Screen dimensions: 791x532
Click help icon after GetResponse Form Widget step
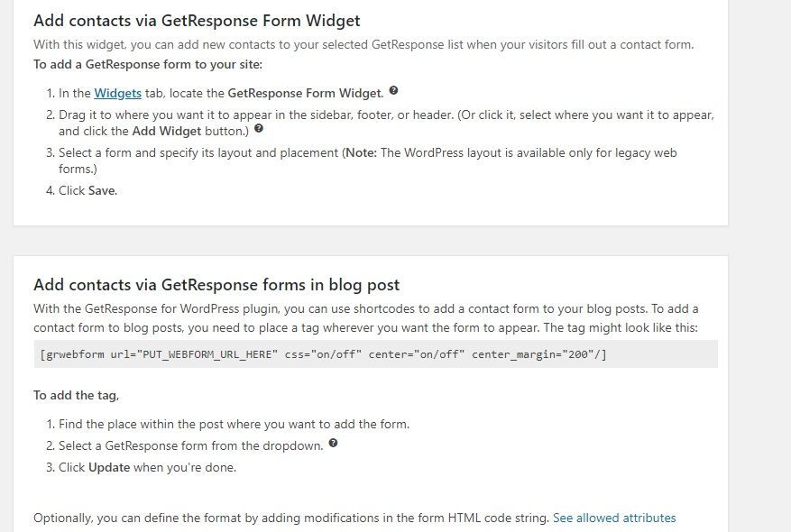[x=393, y=91]
